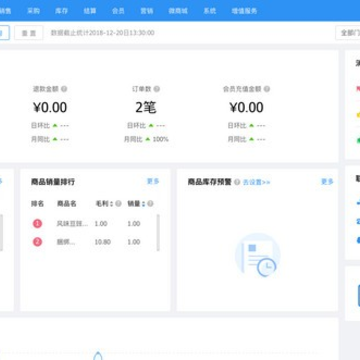The width and height of the screenshot is (360, 360).
Task: Click help icon beside 会员充值金额
Action: (x=267, y=89)
